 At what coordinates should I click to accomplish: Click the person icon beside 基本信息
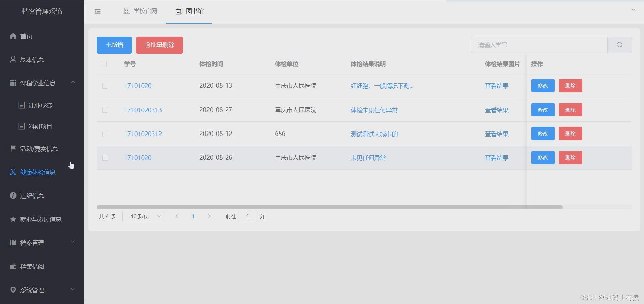[x=13, y=59]
